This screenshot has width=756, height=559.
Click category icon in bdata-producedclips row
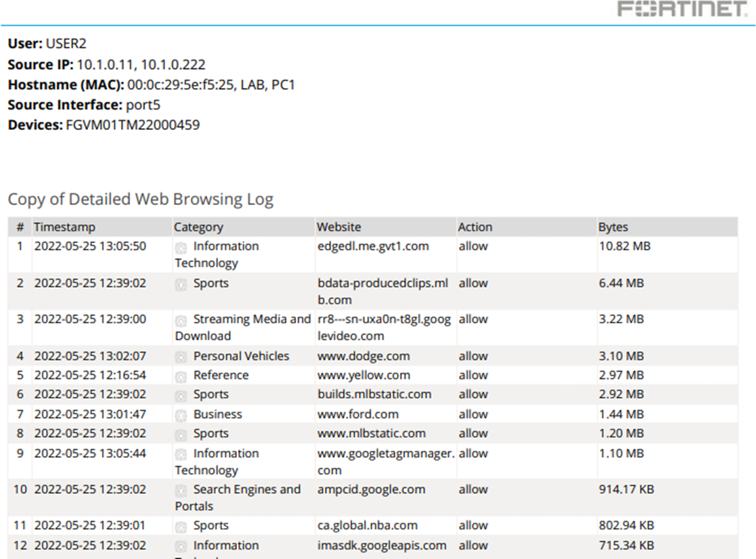(x=181, y=285)
